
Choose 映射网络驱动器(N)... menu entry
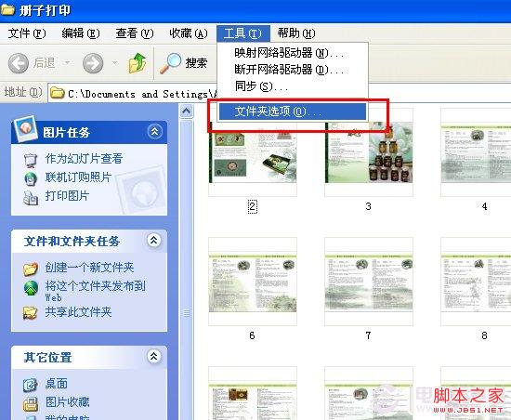pyautogui.click(x=293, y=53)
